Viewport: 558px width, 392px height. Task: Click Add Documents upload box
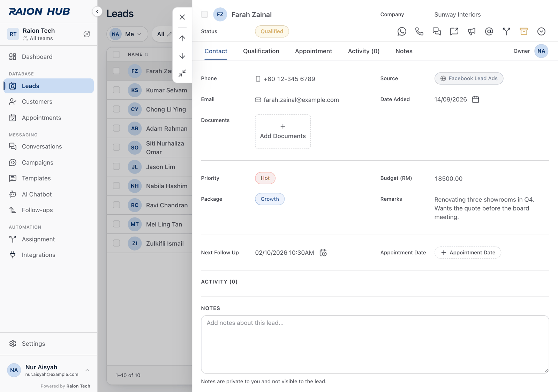283,132
